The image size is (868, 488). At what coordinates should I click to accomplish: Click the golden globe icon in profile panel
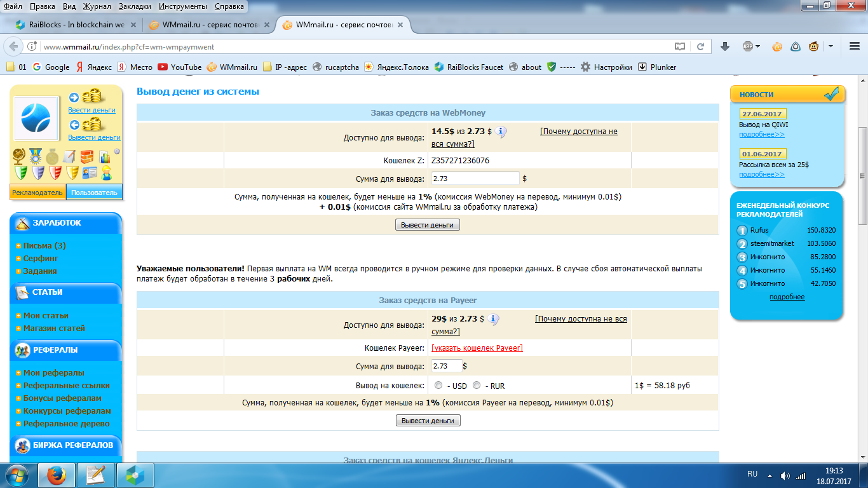tap(19, 156)
